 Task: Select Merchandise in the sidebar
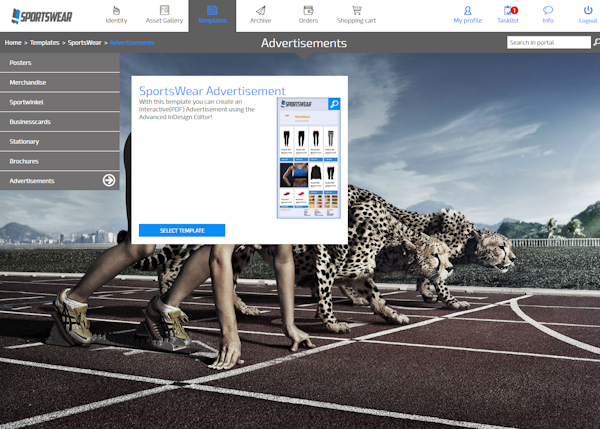(x=59, y=82)
